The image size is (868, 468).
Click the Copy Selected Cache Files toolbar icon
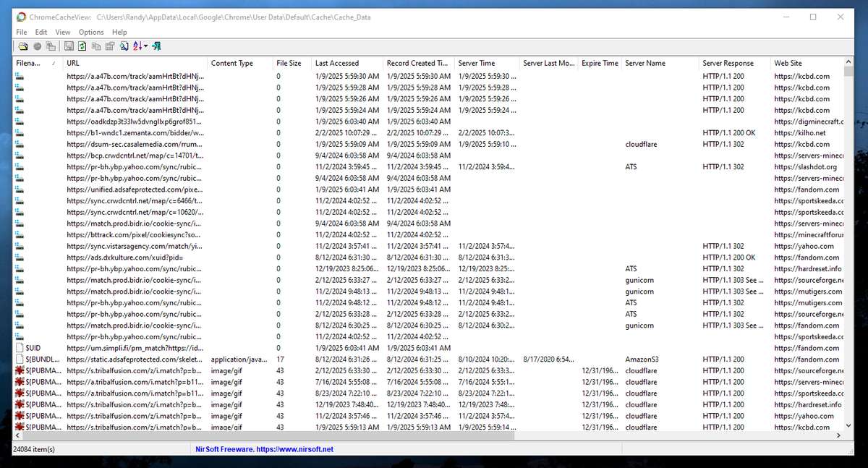51,46
